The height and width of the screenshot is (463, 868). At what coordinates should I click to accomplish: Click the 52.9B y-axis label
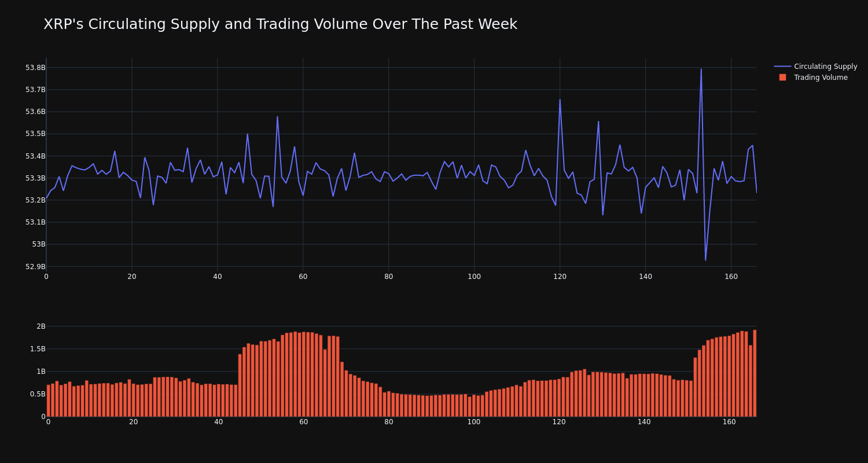coord(35,267)
